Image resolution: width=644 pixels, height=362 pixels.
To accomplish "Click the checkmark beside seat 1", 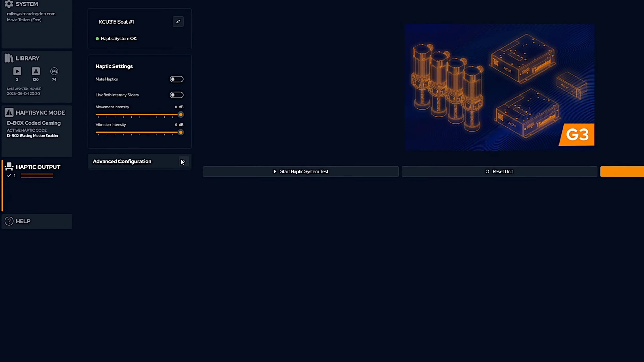I will click(9, 175).
